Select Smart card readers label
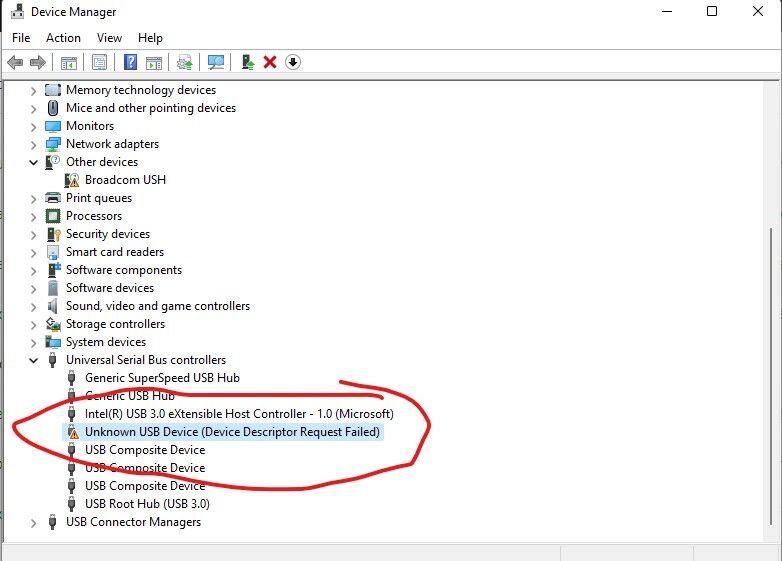The image size is (782, 561). click(115, 252)
